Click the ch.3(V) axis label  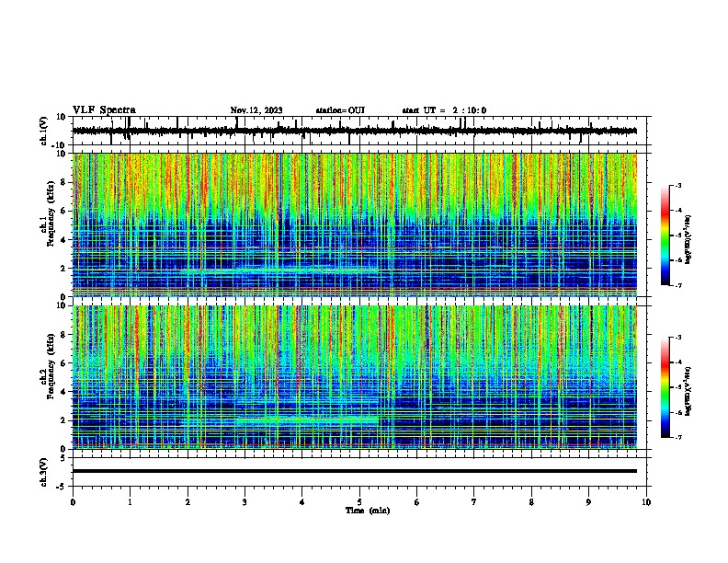[x=44, y=472]
